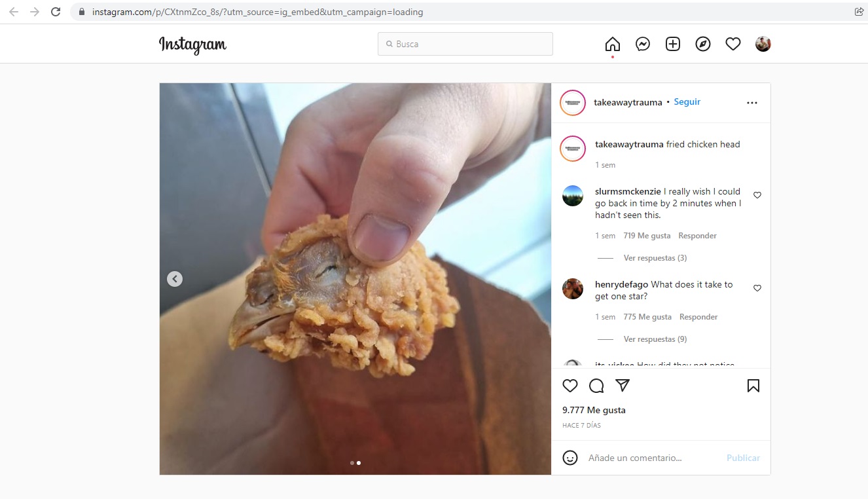
Task: Click the new post plus icon
Action: tap(673, 44)
